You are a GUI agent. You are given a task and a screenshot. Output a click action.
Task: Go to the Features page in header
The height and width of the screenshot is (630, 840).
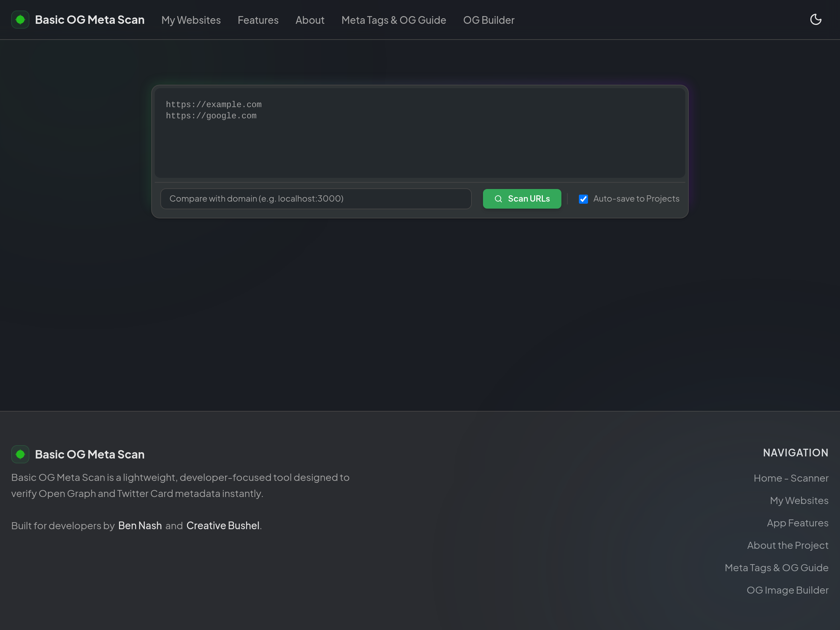tap(258, 20)
